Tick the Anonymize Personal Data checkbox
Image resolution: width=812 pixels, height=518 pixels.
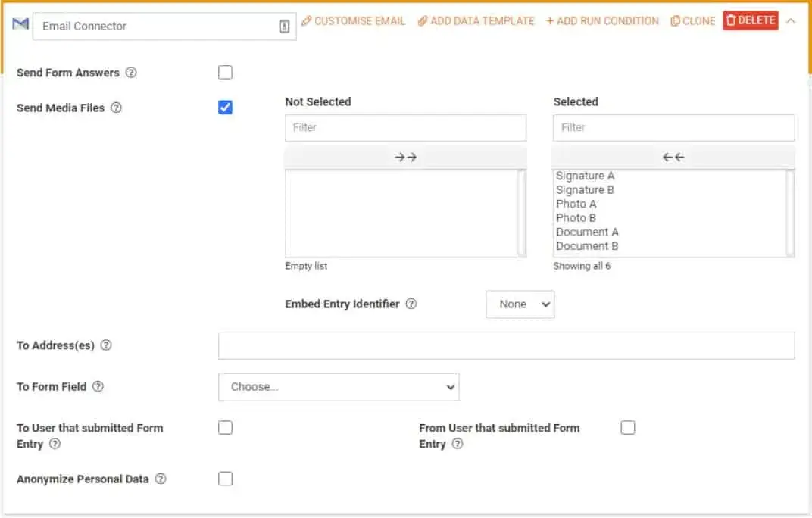point(225,479)
